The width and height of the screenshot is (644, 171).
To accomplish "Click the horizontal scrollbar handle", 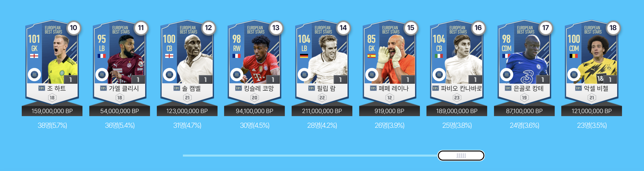I will tap(461, 156).
